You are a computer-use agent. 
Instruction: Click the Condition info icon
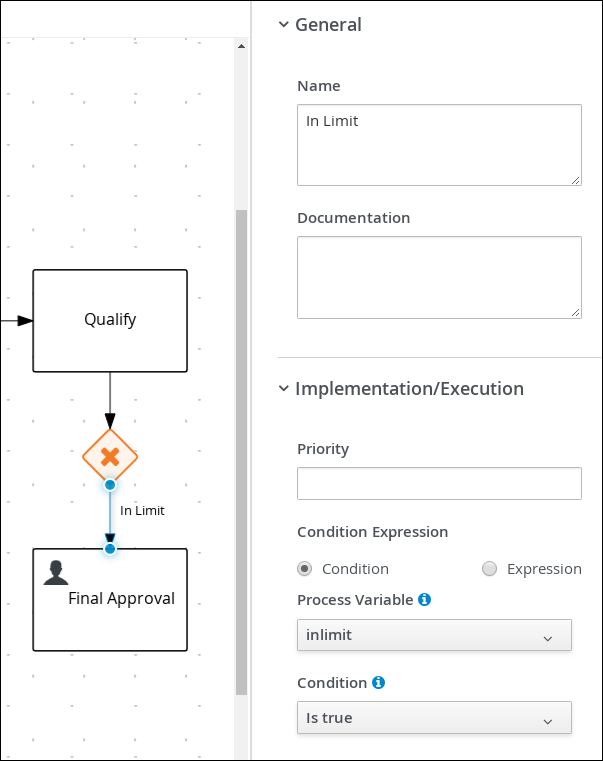coord(378,683)
